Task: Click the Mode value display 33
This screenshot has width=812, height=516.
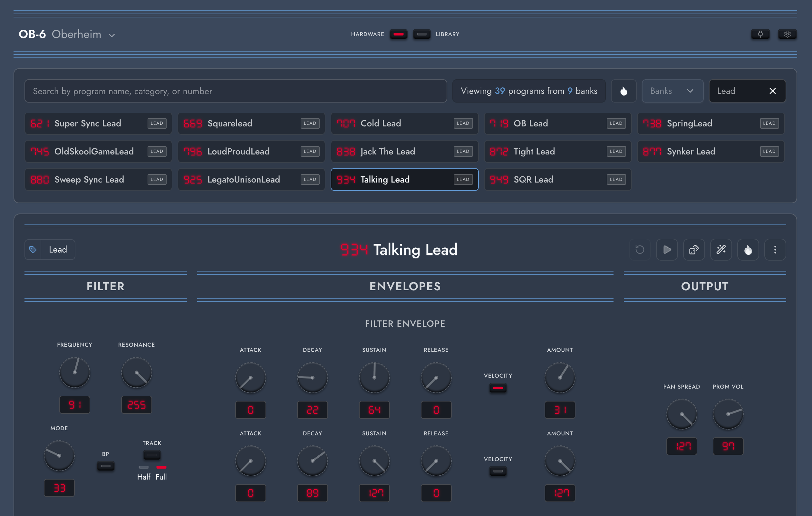Action: [x=59, y=488]
